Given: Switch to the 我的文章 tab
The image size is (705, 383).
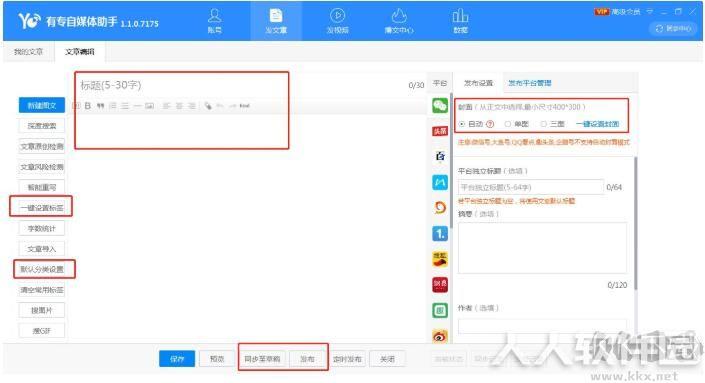Looking at the screenshot, I should [x=28, y=52].
